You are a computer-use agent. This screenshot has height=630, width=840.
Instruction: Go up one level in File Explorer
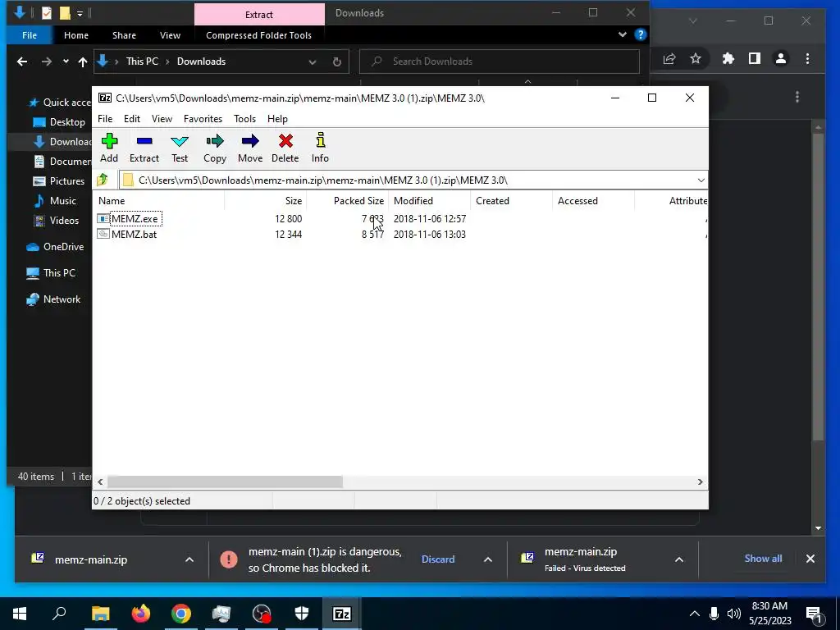(83, 62)
